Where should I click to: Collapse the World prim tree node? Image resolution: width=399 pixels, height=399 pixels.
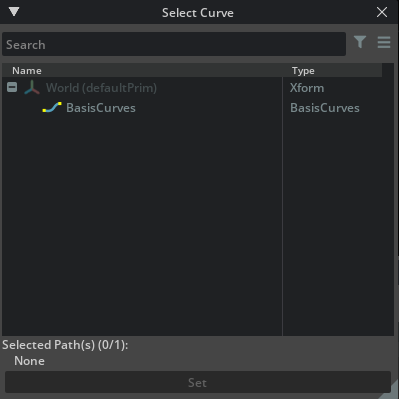click(x=12, y=87)
